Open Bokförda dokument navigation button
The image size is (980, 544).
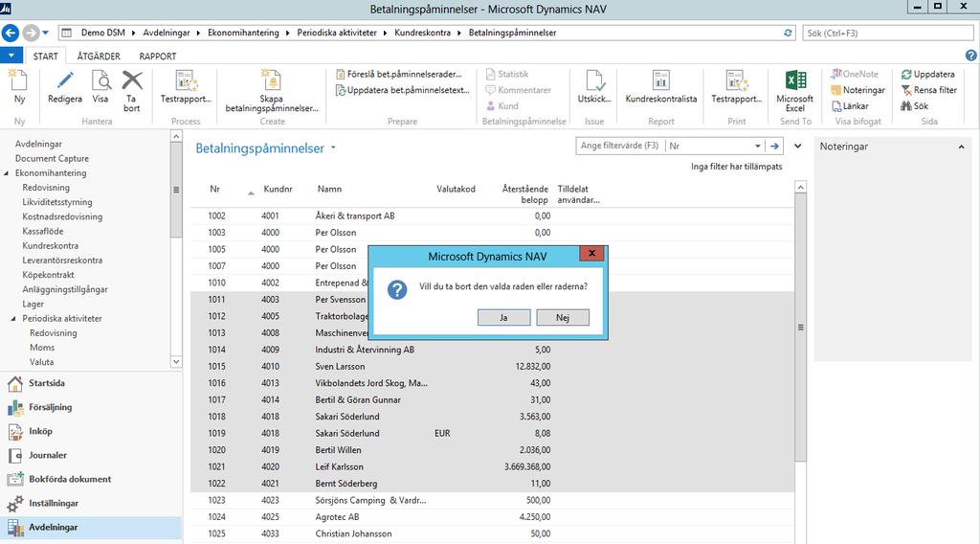(x=91, y=479)
